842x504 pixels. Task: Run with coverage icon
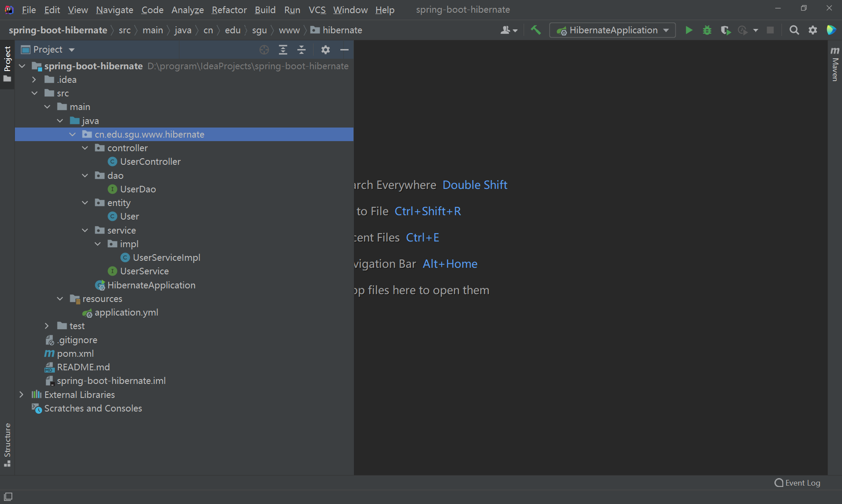tap(725, 30)
